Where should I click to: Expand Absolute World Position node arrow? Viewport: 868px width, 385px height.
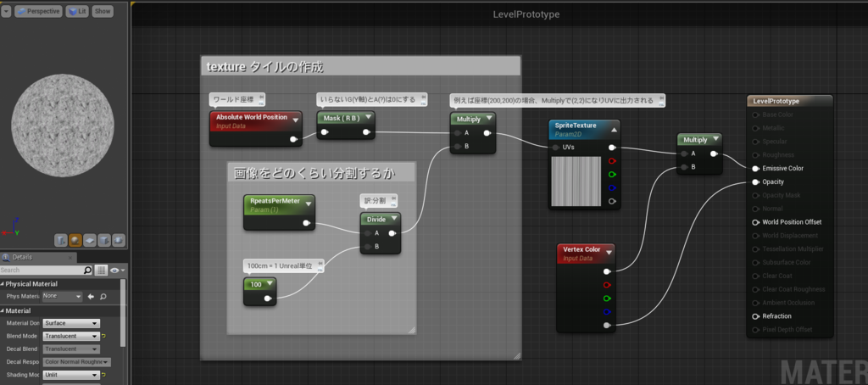point(296,120)
